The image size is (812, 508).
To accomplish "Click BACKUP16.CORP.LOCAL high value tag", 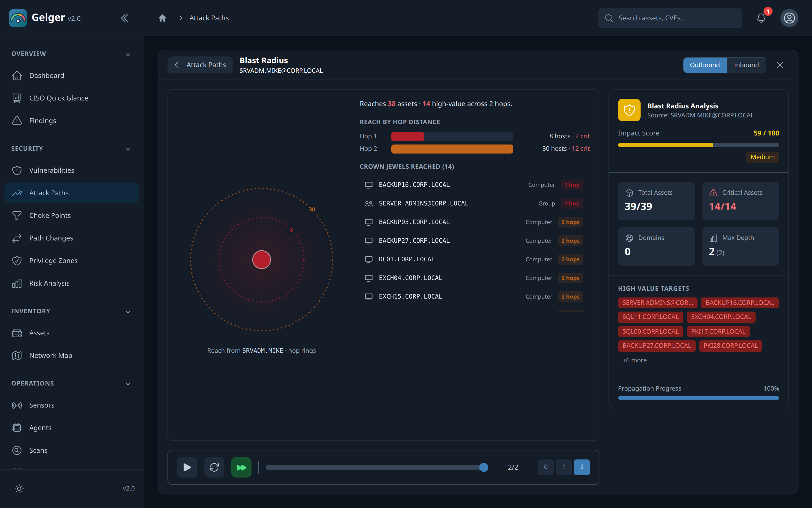I will [x=740, y=303].
